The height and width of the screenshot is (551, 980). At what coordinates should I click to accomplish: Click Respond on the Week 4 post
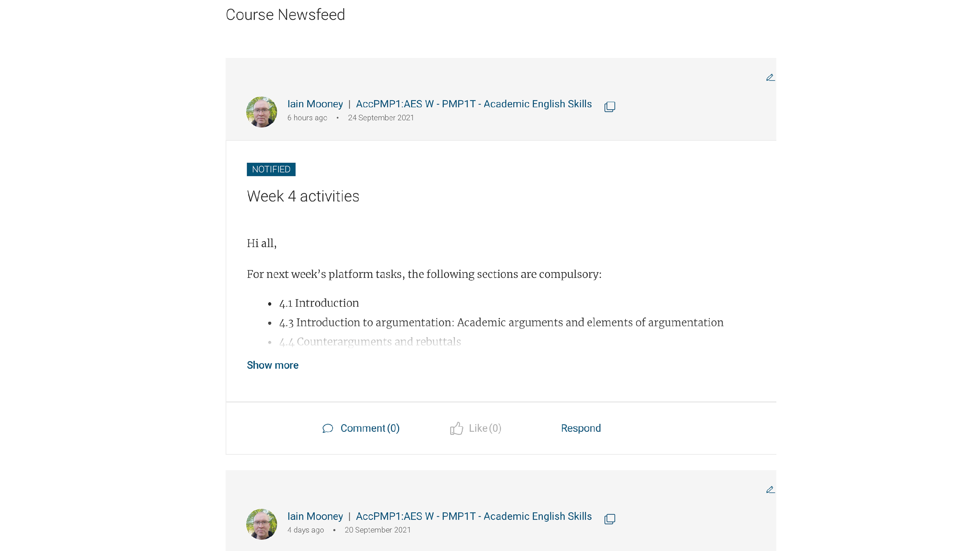(581, 428)
